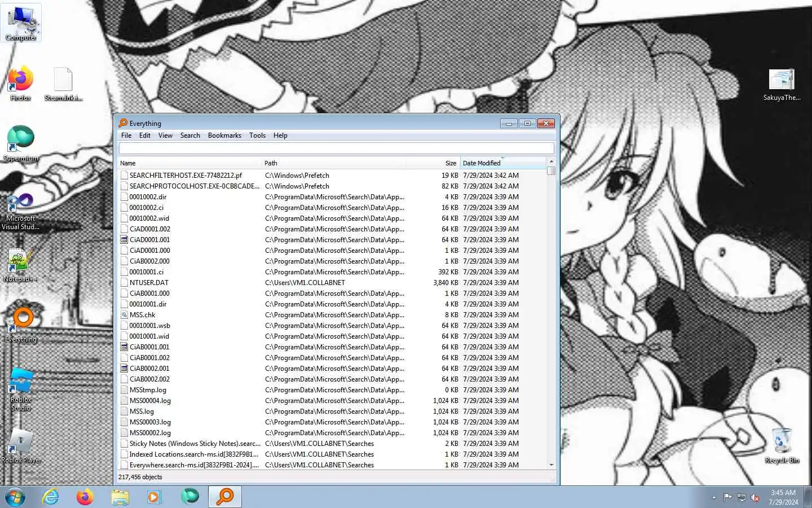The height and width of the screenshot is (508, 812).
Task: Select NTUSER.DAT file
Action: click(149, 283)
